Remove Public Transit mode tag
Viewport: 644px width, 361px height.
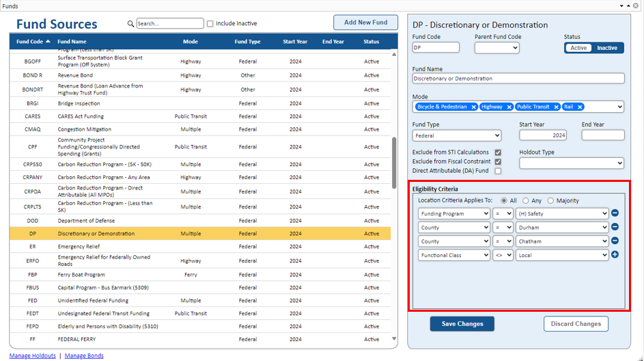[556, 107]
